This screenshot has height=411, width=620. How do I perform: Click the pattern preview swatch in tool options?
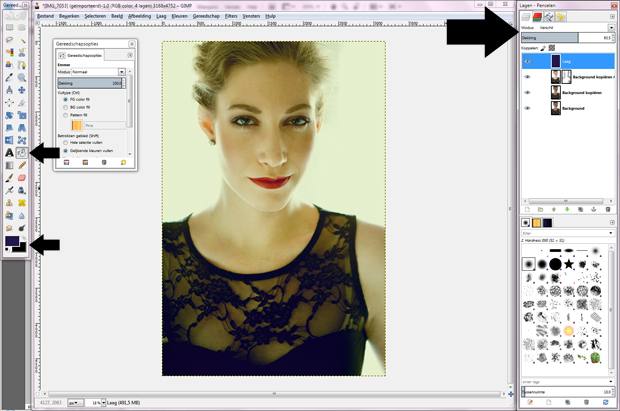coord(77,125)
